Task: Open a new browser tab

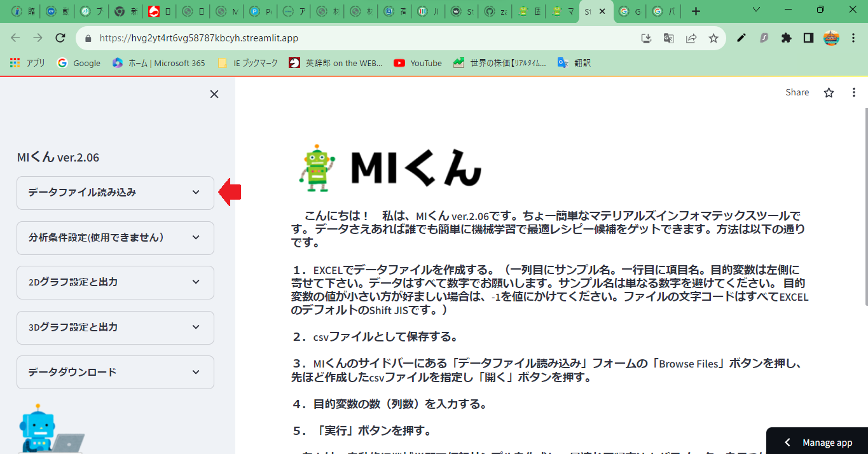Action: point(696,11)
